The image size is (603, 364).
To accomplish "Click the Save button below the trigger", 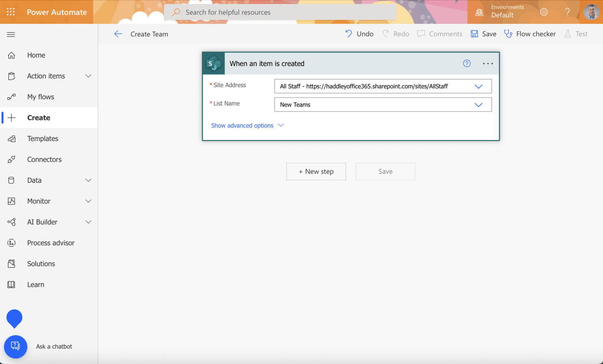I will pyautogui.click(x=385, y=171).
